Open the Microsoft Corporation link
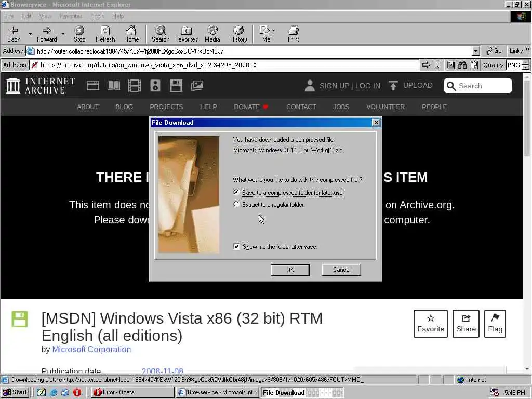Viewport: 532px width, 399px height. click(x=91, y=349)
